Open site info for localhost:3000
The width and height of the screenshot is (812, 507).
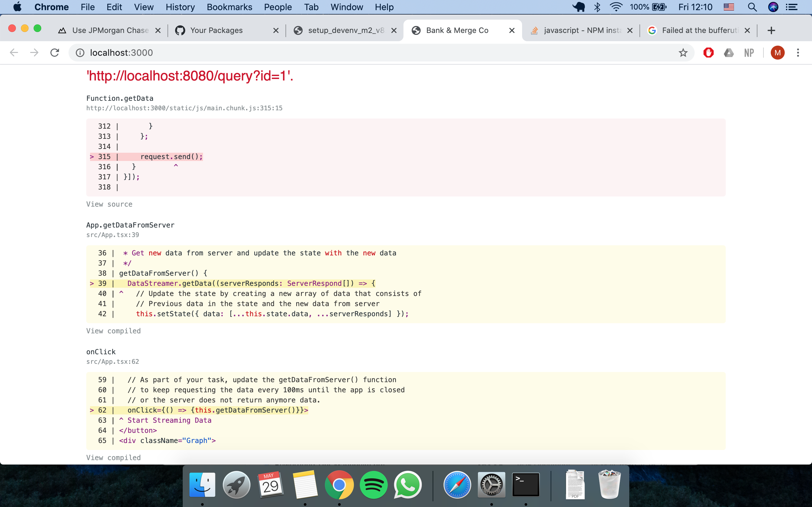point(80,53)
